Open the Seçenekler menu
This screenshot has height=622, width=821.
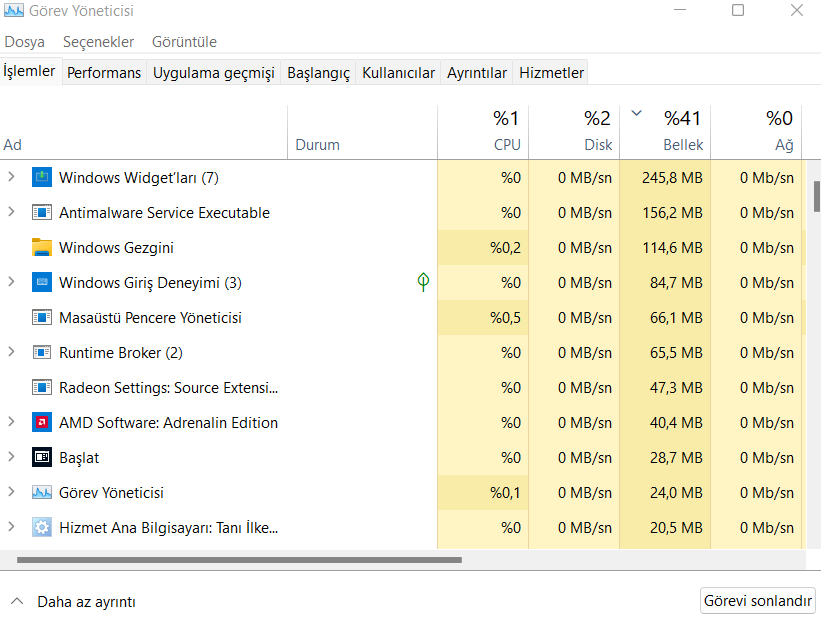point(98,42)
